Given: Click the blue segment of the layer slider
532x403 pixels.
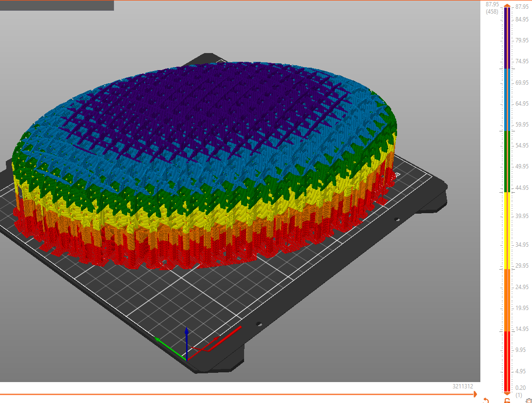Looking at the screenshot, I should [x=507, y=100].
